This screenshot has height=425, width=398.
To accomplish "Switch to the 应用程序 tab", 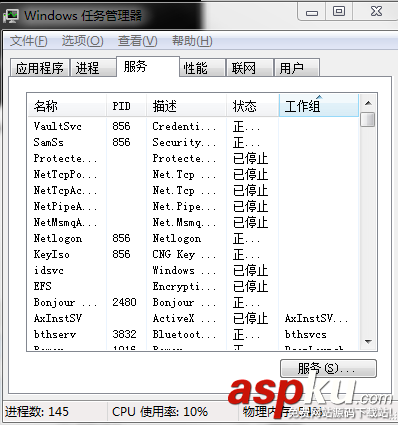I will (40, 68).
